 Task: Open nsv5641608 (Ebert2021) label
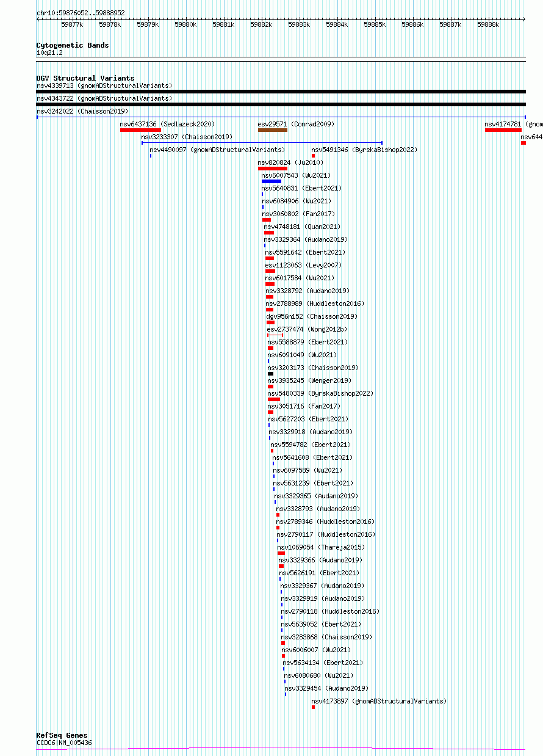click(x=312, y=457)
